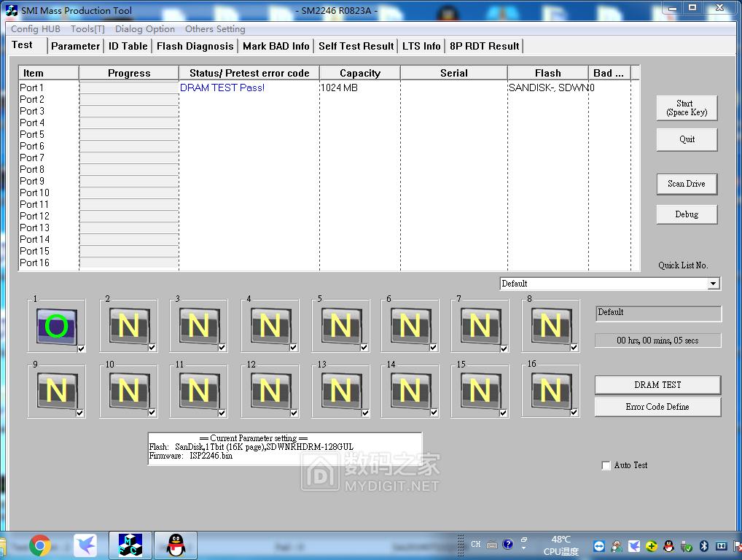
Task: Switch to the Parameter tab
Action: point(75,46)
